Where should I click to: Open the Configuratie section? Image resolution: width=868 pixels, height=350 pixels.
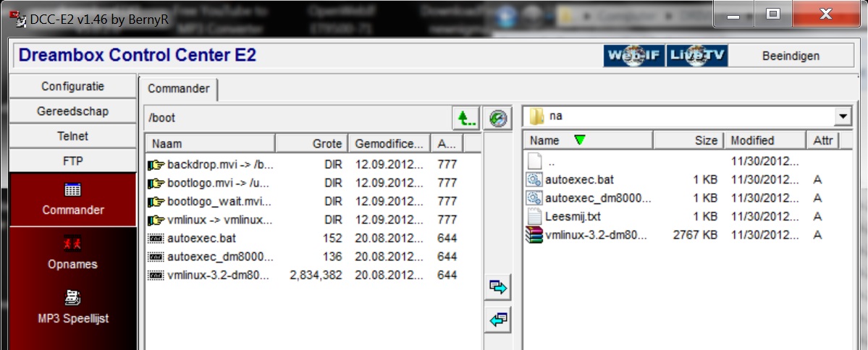click(x=72, y=86)
